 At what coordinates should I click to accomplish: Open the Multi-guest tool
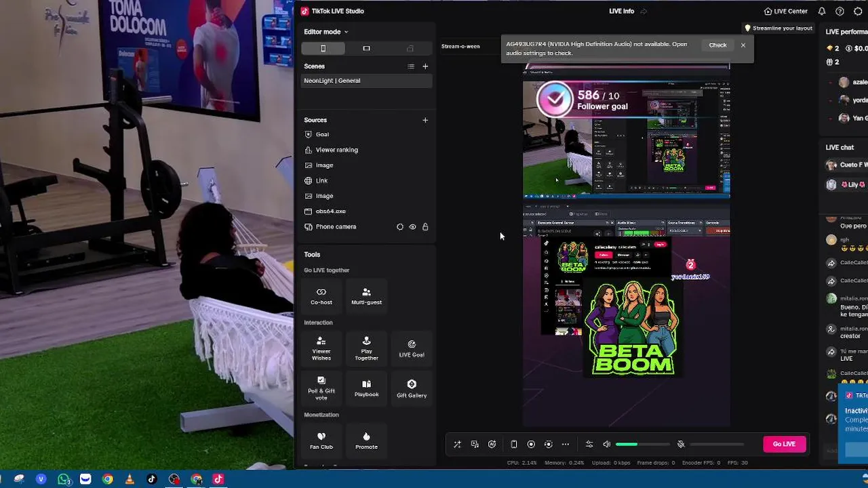(366, 296)
